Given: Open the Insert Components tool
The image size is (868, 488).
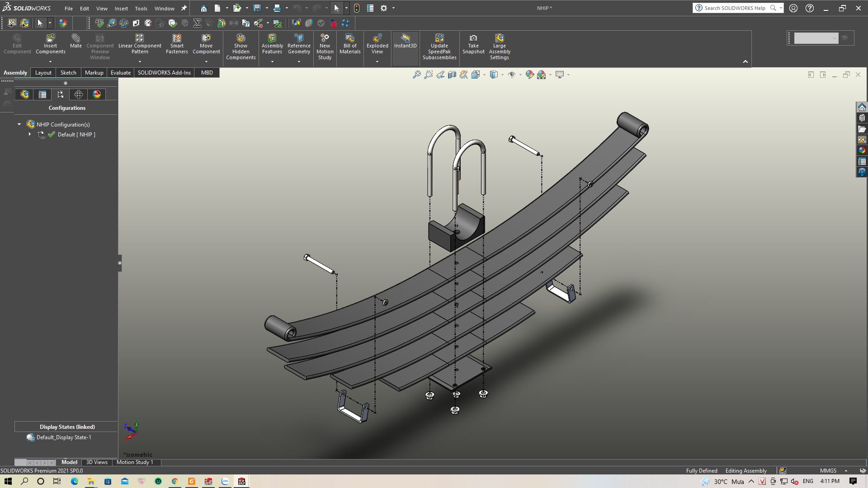Looking at the screenshot, I should [51, 44].
